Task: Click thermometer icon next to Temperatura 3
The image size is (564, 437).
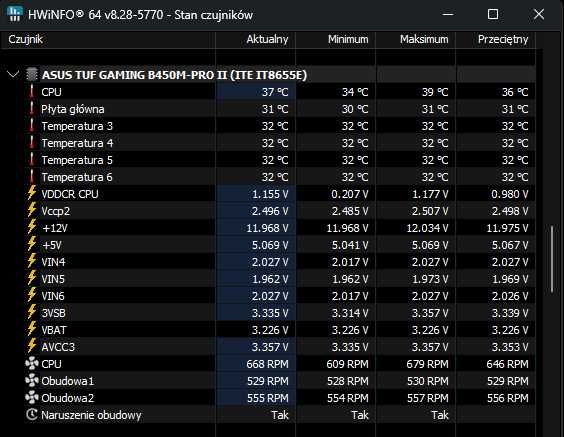Action: pyautogui.click(x=32, y=126)
